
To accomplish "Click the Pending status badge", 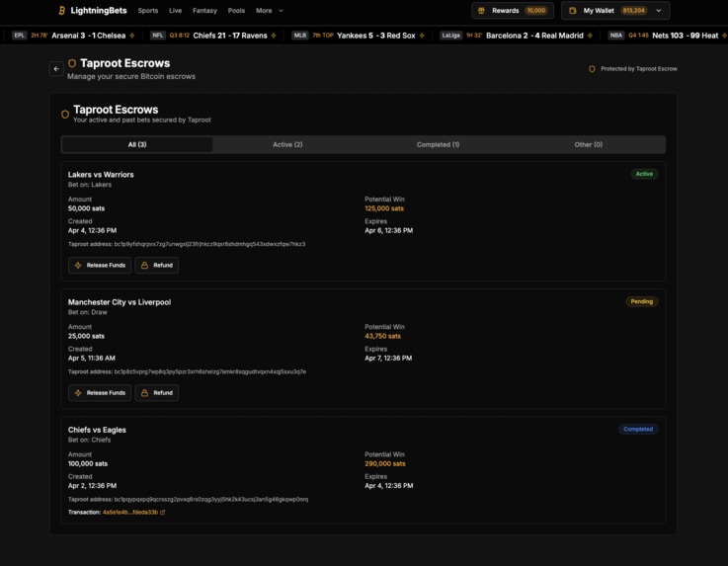I will (642, 301).
